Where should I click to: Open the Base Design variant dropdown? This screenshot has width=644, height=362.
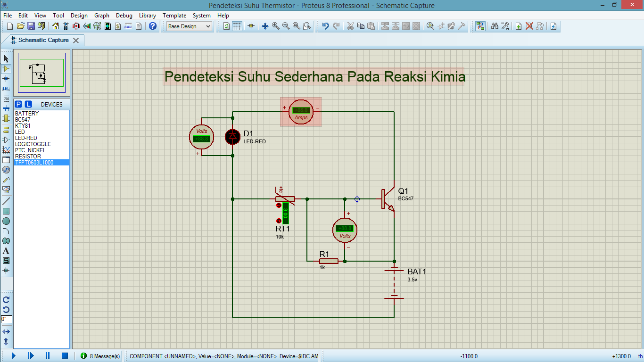click(190, 26)
